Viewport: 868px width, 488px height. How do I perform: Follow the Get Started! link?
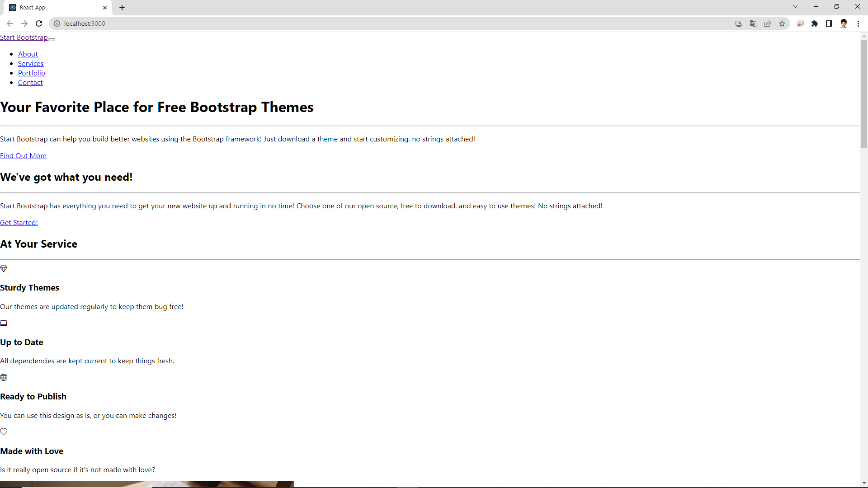(x=19, y=223)
